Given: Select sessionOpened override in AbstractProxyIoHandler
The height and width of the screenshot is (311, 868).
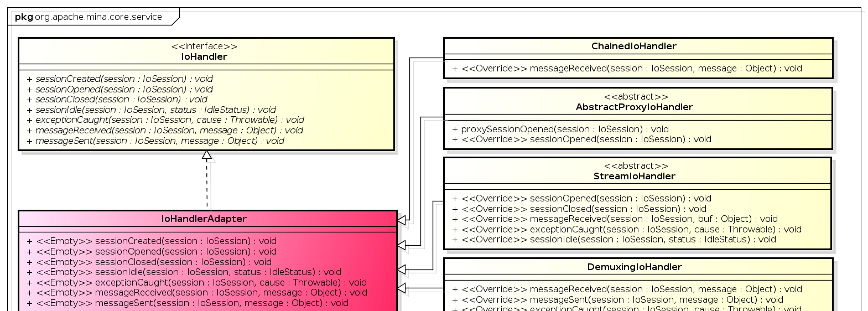Looking at the screenshot, I should 581,139.
